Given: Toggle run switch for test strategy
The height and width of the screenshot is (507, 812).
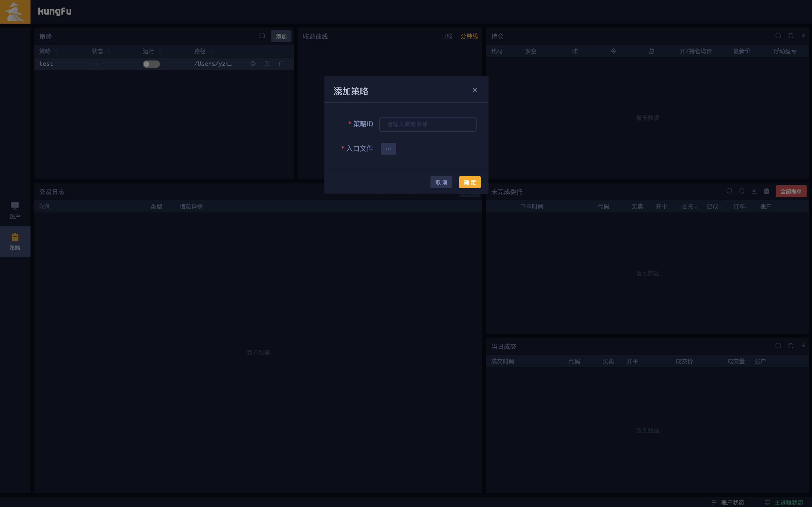Looking at the screenshot, I should 151,64.
